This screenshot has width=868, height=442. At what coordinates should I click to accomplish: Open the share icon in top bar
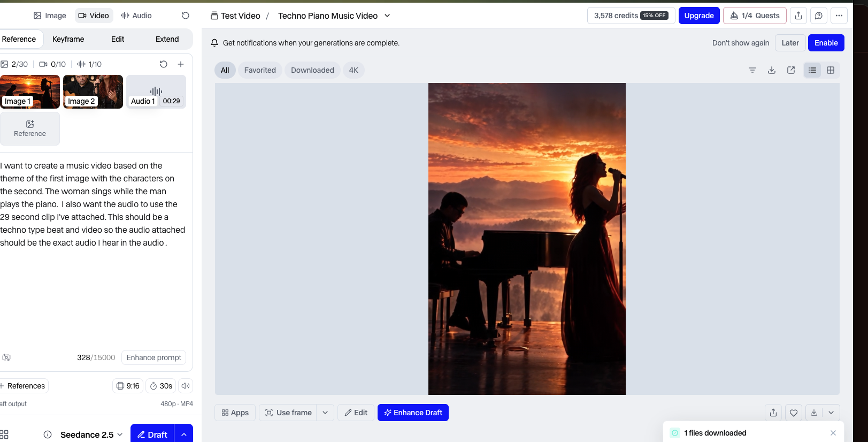(798, 16)
